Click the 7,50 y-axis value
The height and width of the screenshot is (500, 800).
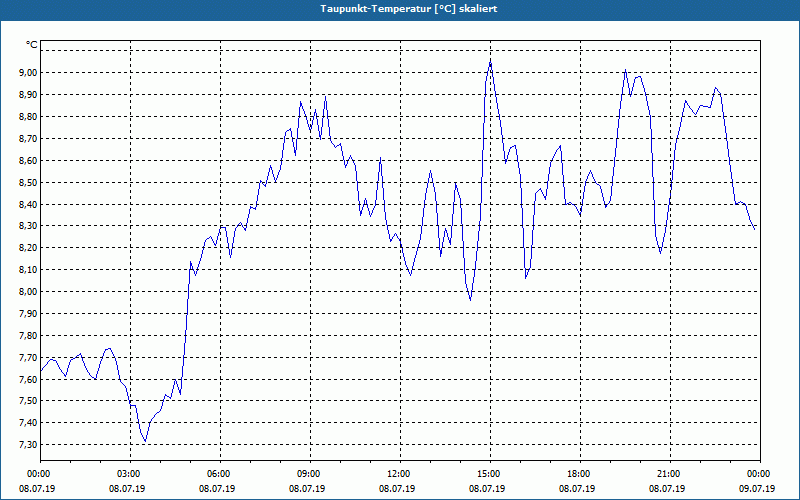29,401
